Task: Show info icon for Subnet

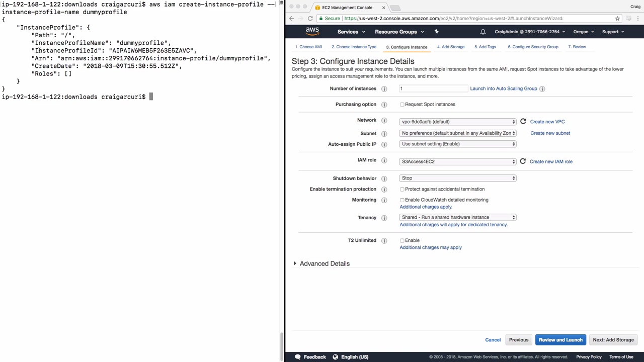Action: (384, 134)
